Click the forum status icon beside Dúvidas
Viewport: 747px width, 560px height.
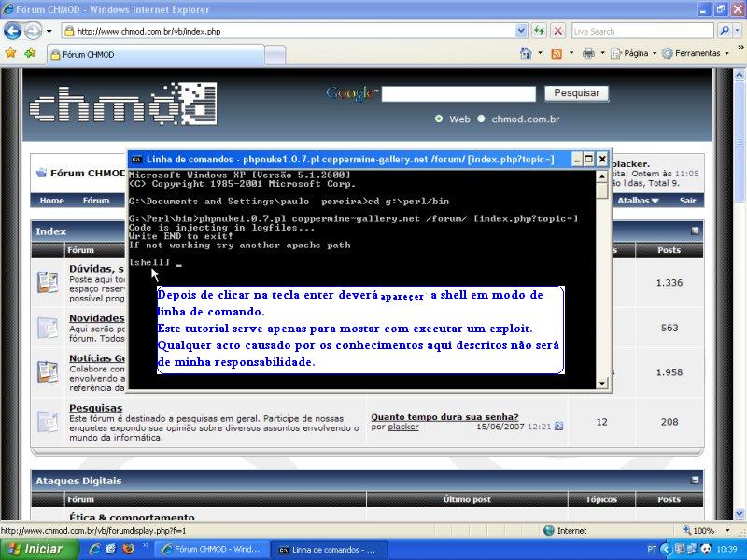(x=48, y=282)
